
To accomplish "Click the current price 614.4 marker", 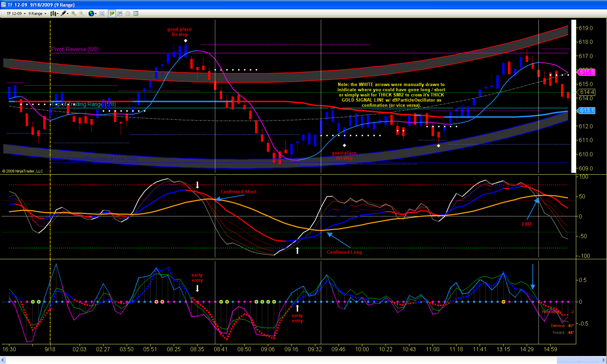I will [587, 92].
